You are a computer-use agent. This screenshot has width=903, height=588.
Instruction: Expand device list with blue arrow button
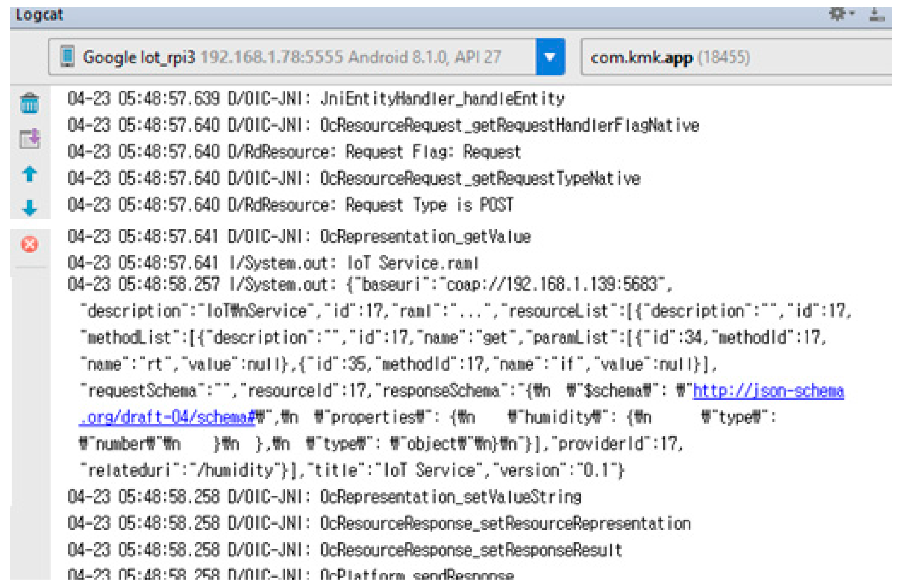550,57
